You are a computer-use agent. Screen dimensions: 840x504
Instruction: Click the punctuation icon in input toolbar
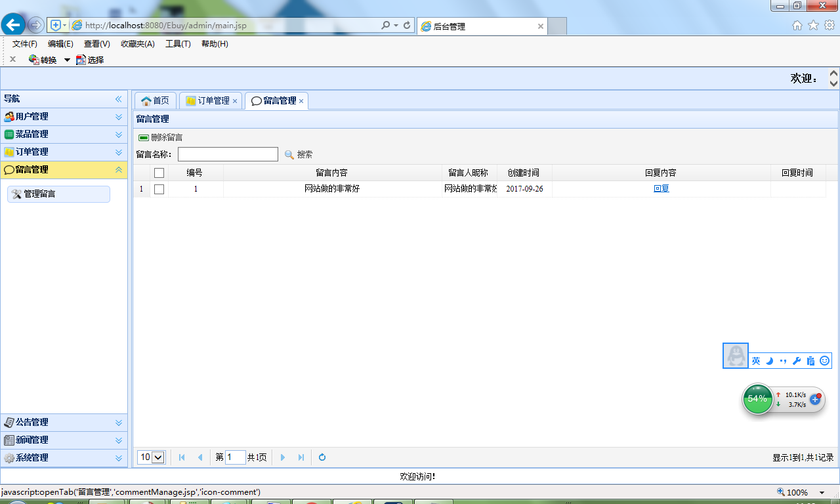coord(783,361)
